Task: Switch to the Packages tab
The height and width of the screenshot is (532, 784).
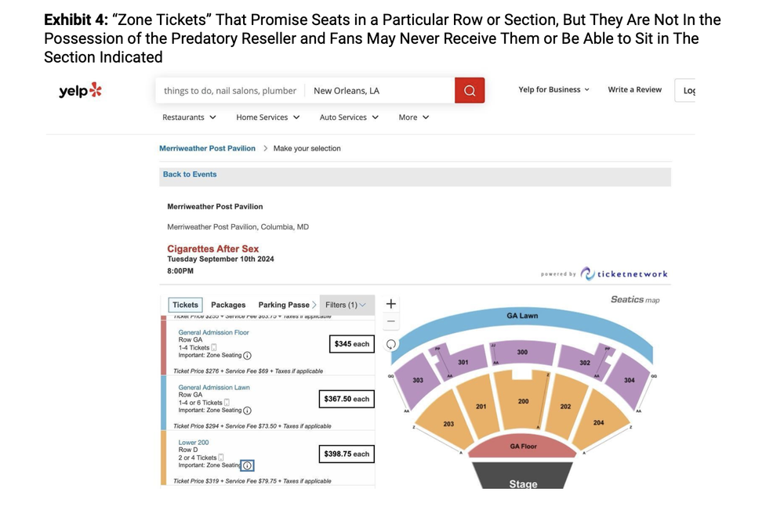Action: [x=228, y=305]
